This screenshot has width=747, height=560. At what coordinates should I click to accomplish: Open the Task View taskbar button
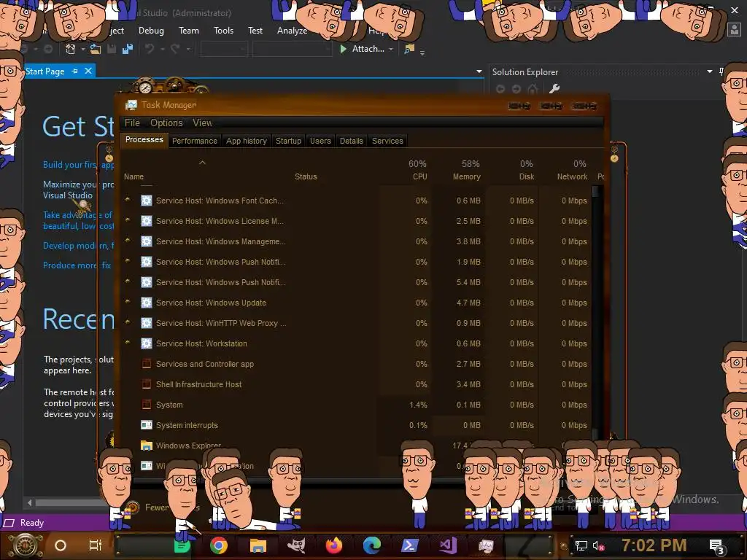click(x=96, y=545)
